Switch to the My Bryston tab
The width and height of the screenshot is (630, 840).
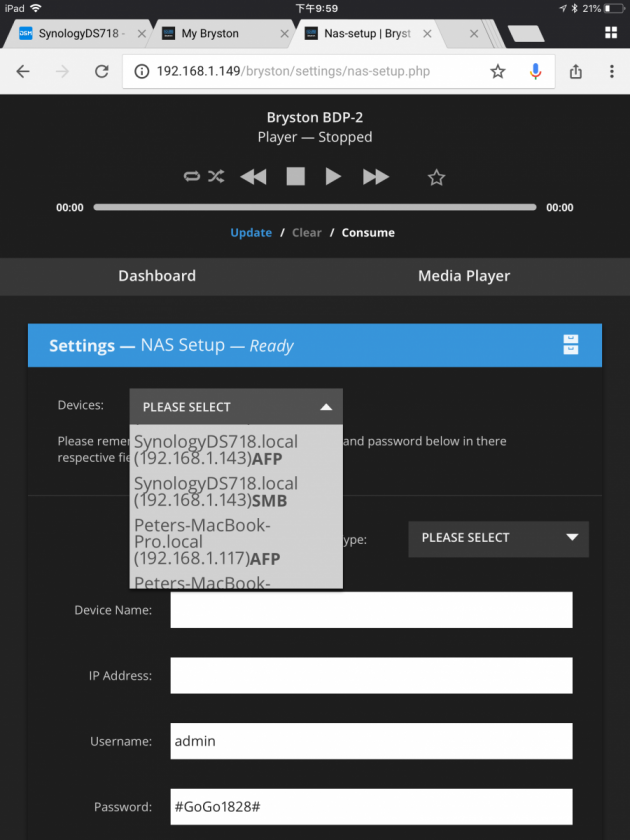pyautogui.click(x=220, y=34)
